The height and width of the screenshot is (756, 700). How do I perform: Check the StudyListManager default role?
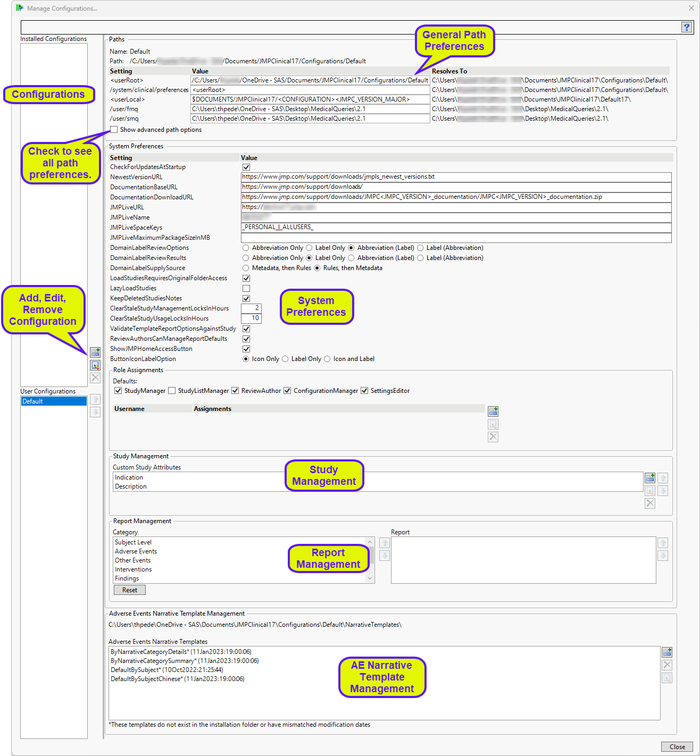coord(172,391)
